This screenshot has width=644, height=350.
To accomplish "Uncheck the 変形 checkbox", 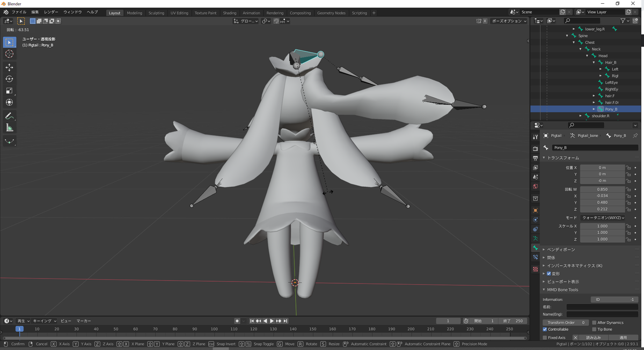I will pyautogui.click(x=549, y=273).
